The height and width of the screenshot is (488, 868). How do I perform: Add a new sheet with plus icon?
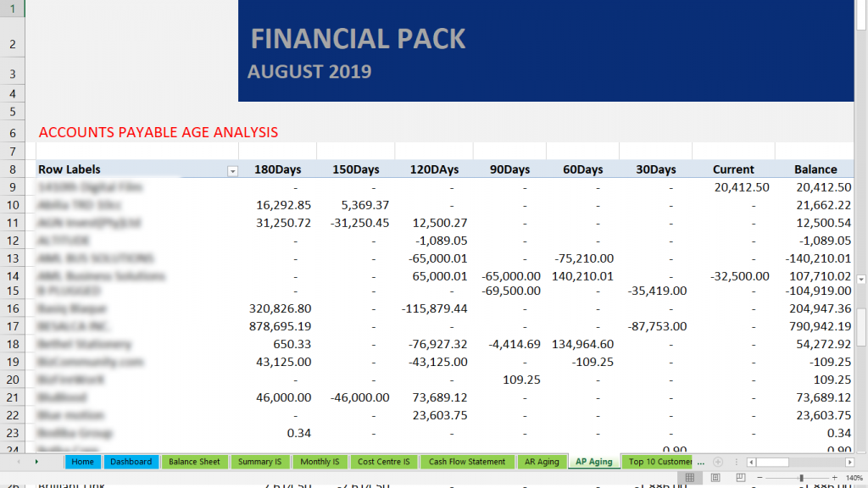pos(718,462)
